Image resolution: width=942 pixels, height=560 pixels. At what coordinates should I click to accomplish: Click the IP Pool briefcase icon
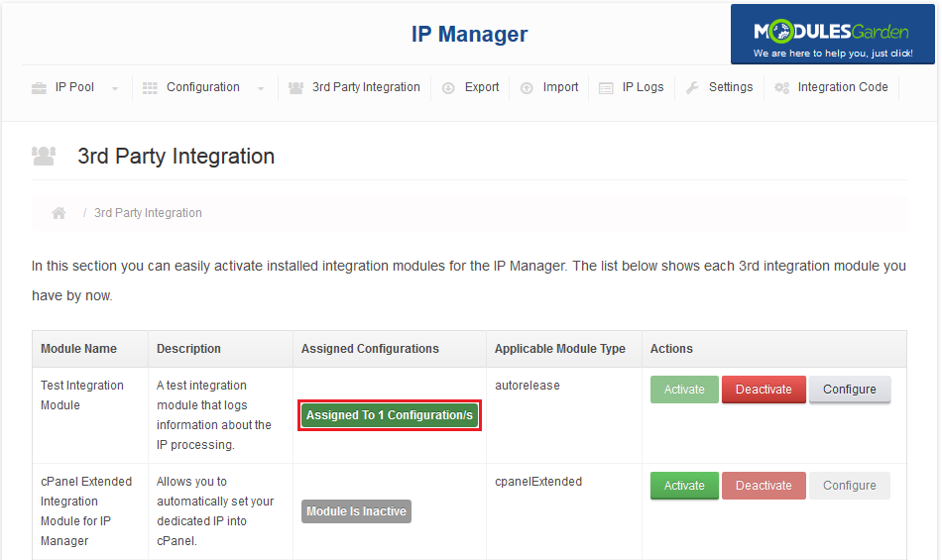click(39, 88)
